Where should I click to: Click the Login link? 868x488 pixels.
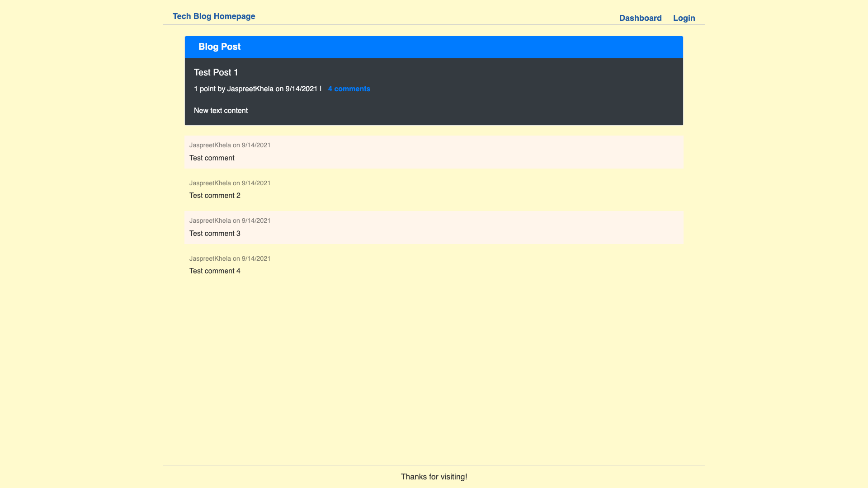(x=684, y=18)
